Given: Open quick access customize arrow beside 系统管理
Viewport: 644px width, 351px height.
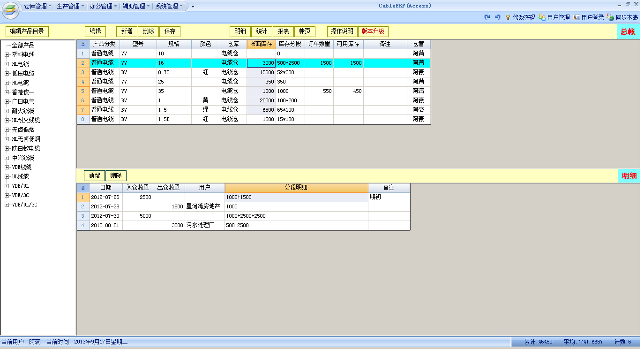Looking at the screenshot, I should (193, 6).
